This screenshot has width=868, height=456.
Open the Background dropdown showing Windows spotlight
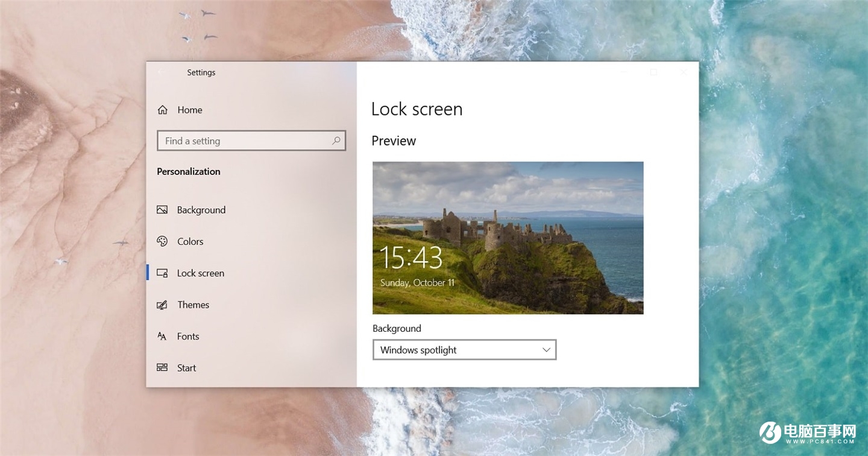[x=464, y=349]
